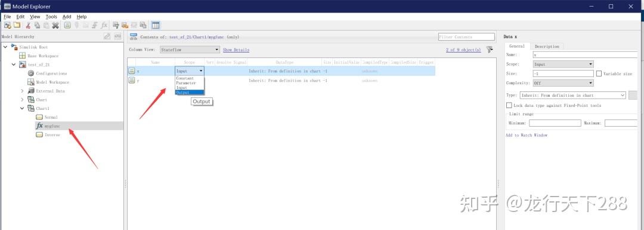Click the new model toolbar icon
The image size is (644, 230).
(x=7, y=26)
